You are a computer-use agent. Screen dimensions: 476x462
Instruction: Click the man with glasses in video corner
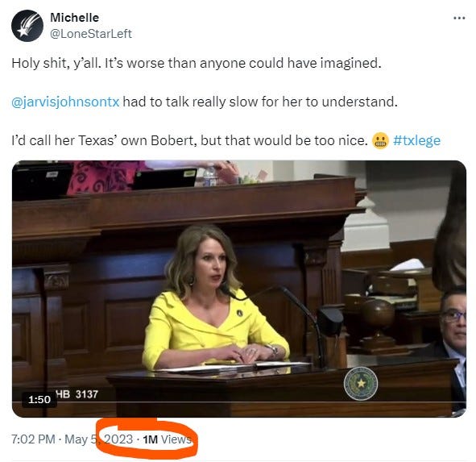click(x=453, y=335)
